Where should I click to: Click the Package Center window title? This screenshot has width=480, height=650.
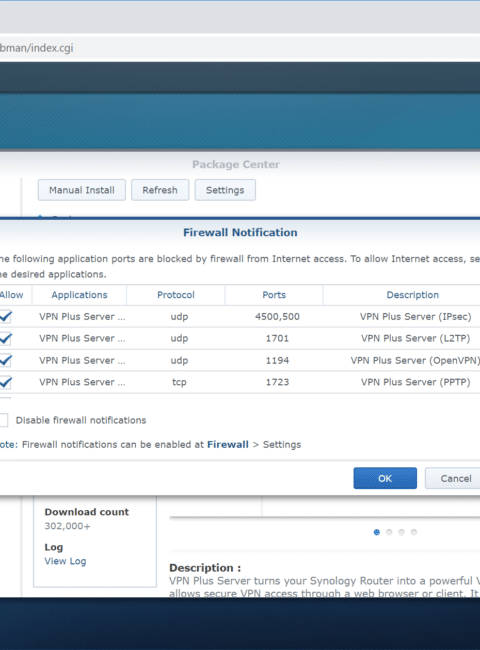point(236,165)
